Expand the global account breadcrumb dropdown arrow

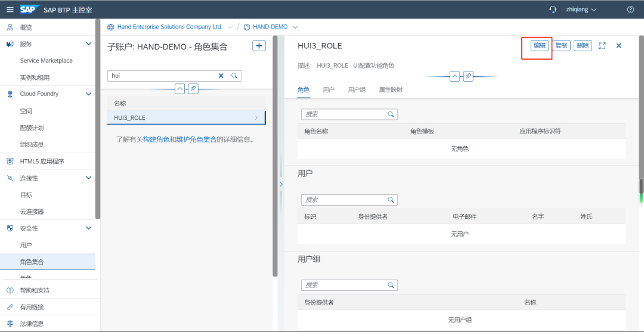click(x=229, y=27)
